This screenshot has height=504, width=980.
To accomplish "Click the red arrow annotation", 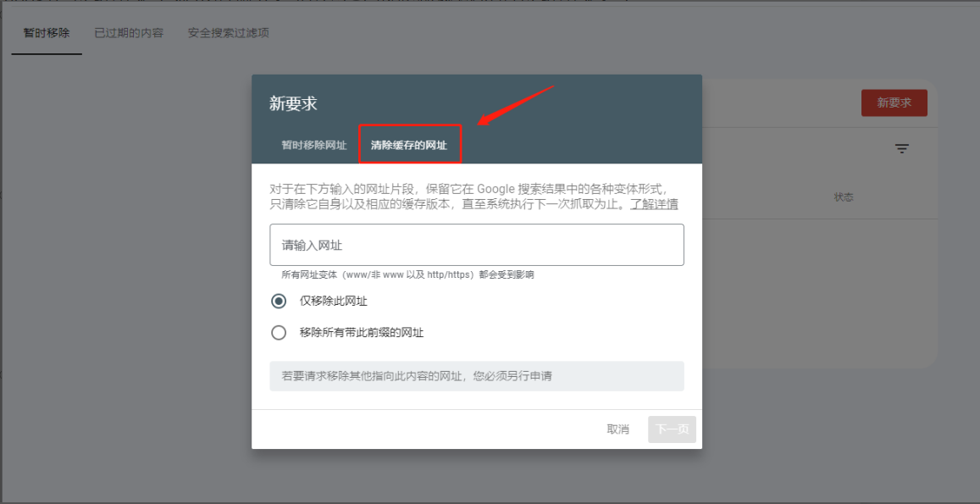I will pos(515,105).
